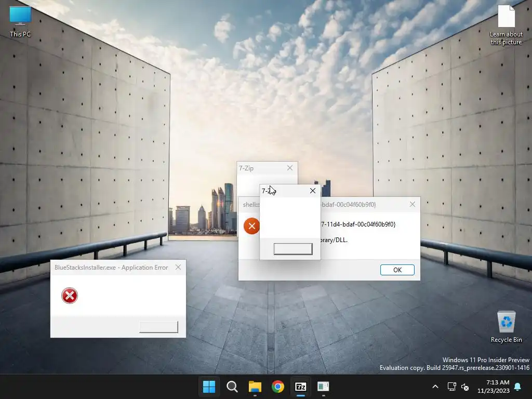This screenshot has height=399, width=532.
Task: Click the text ending in brary/DLL.
Action: point(334,240)
